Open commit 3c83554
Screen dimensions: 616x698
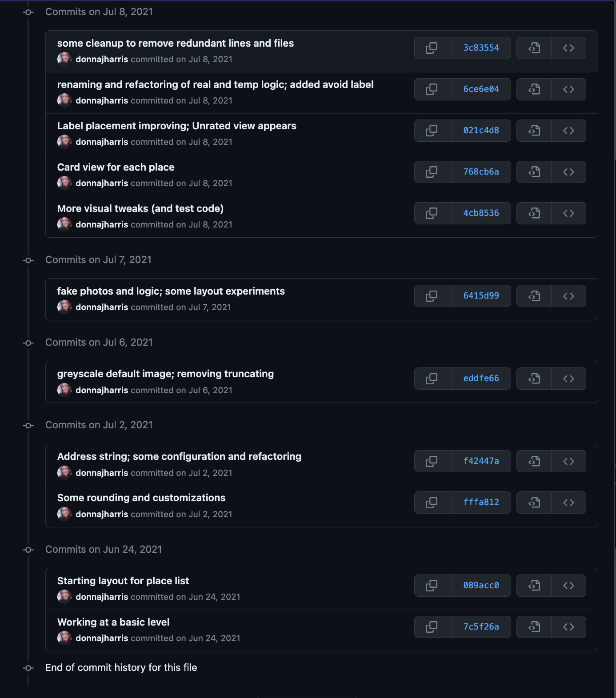[x=481, y=48]
